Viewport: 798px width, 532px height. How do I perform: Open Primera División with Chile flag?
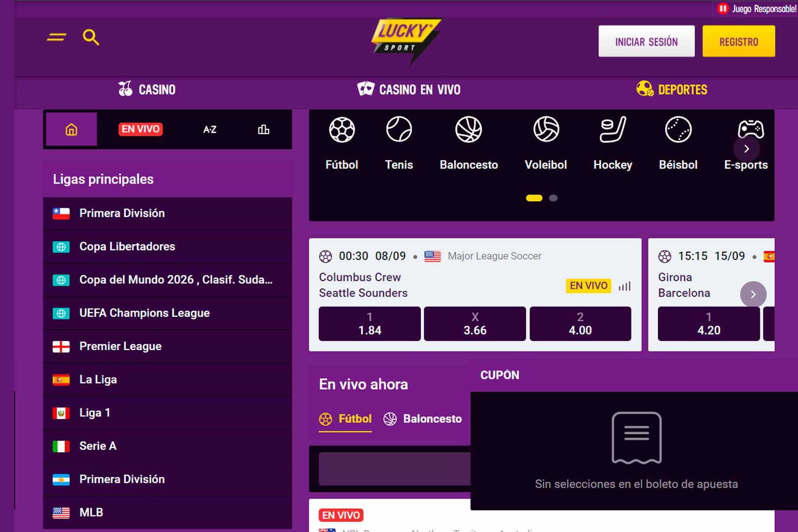point(168,213)
